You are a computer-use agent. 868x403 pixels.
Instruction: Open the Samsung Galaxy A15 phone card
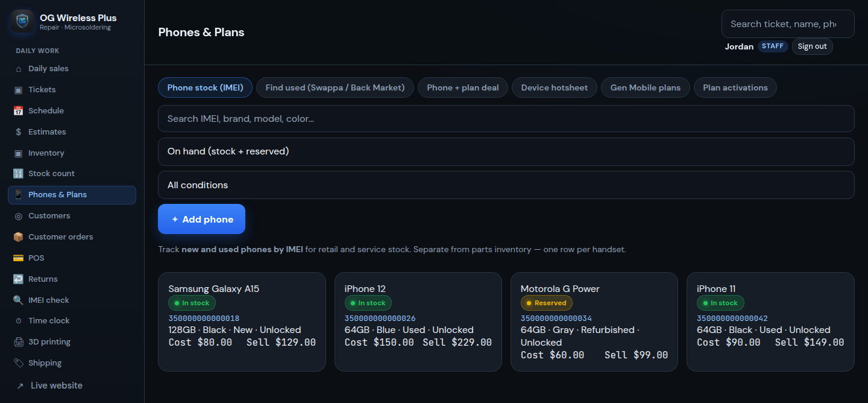pos(242,322)
